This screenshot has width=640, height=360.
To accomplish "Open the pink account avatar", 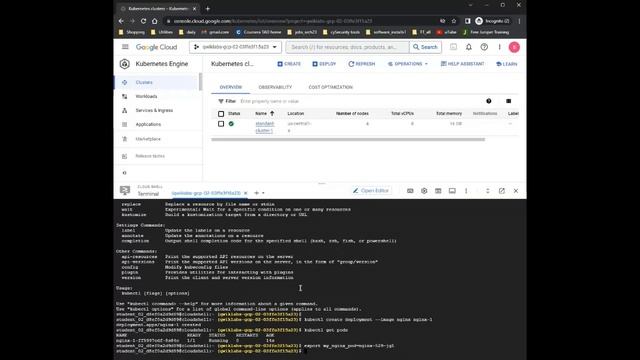I will 514,47.
